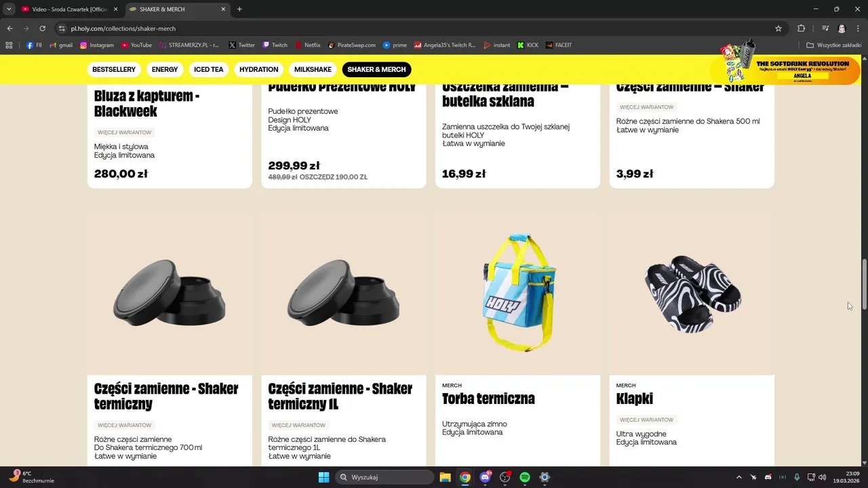Open the Twitch bookmark
This screenshot has width=868, height=488.
[275, 45]
